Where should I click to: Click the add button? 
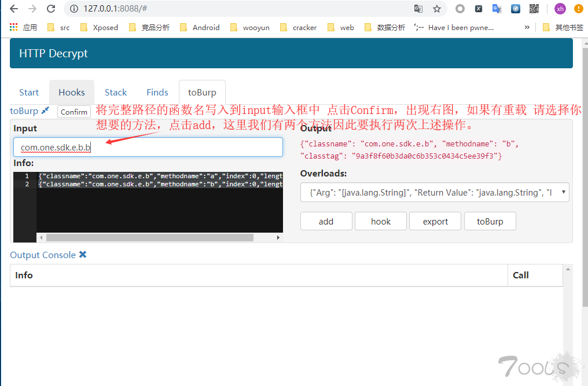point(326,221)
